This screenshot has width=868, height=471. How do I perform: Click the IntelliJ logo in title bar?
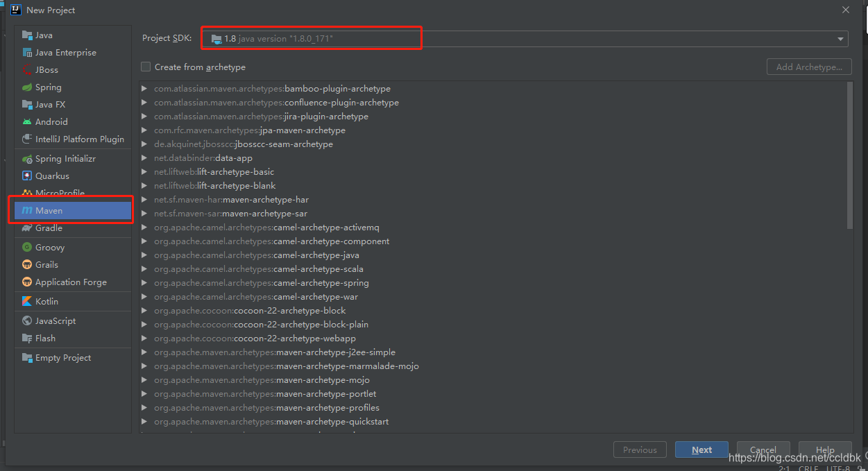tap(15, 10)
